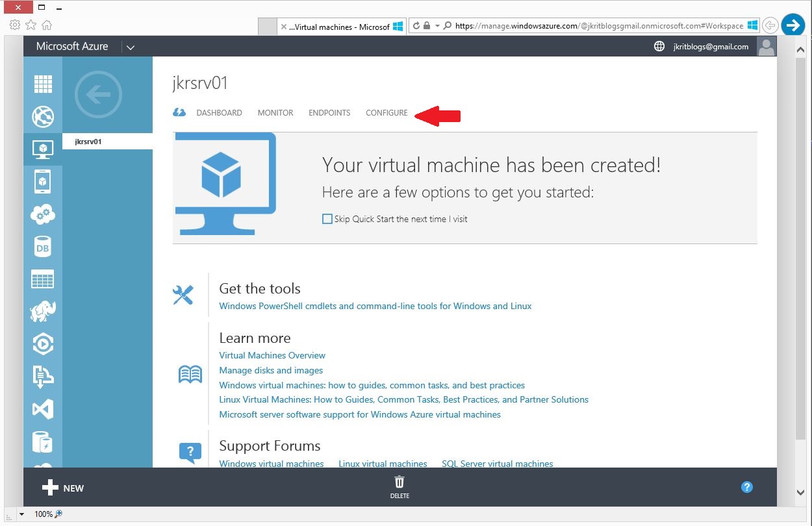Switch to the ENDPOINTS tab
This screenshot has height=526, width=812.
point(329,113)
